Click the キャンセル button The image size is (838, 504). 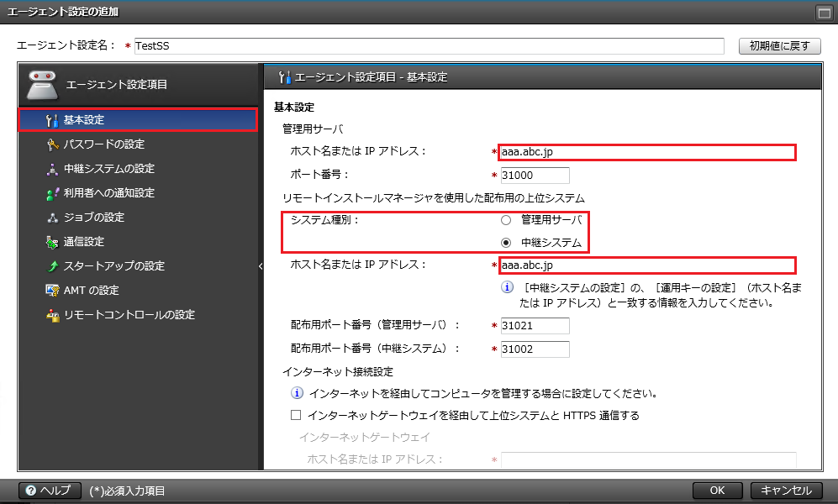786,490
